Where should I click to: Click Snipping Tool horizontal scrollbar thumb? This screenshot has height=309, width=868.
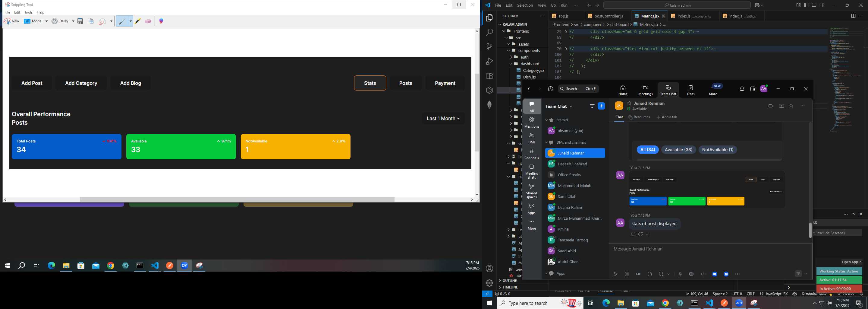(237, 200)
